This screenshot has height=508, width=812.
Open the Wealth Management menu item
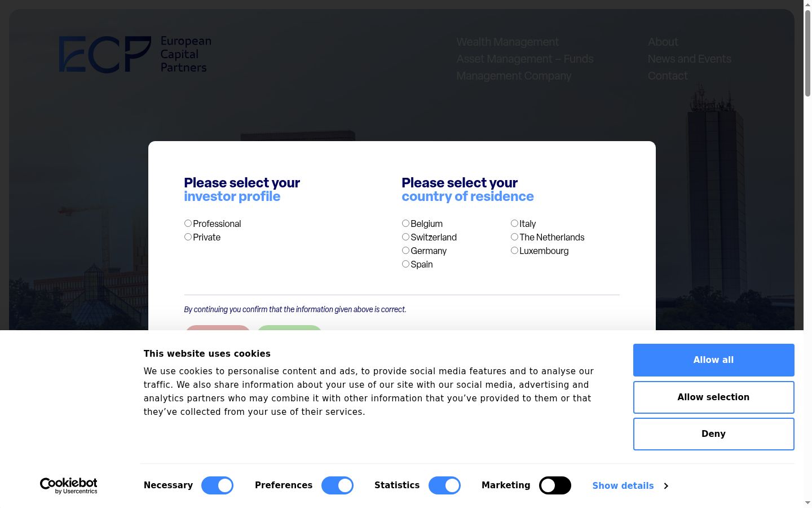click(x=507, y=42)
